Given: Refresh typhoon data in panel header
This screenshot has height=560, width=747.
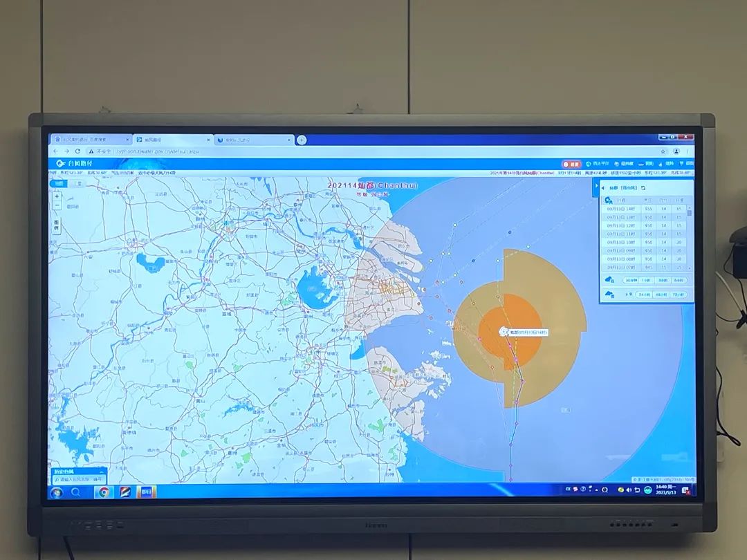Looking at the screenshot, I should [643, 188].
